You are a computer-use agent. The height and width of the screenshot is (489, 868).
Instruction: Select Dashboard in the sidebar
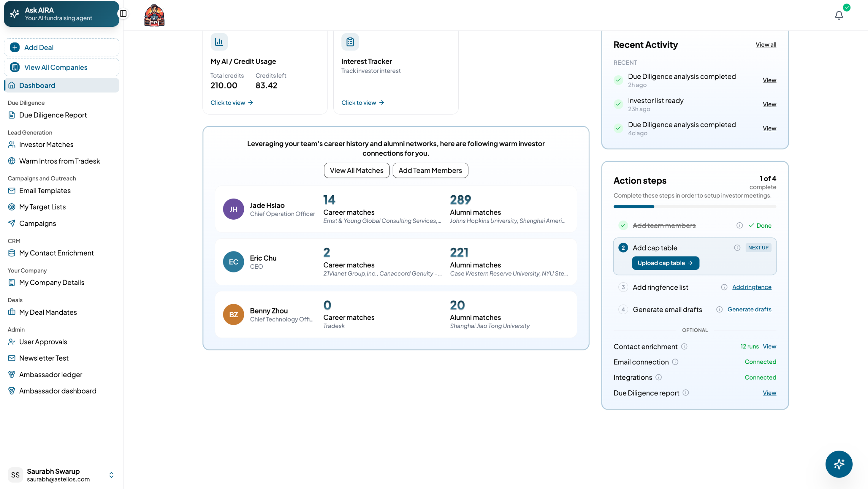[61, 85]
